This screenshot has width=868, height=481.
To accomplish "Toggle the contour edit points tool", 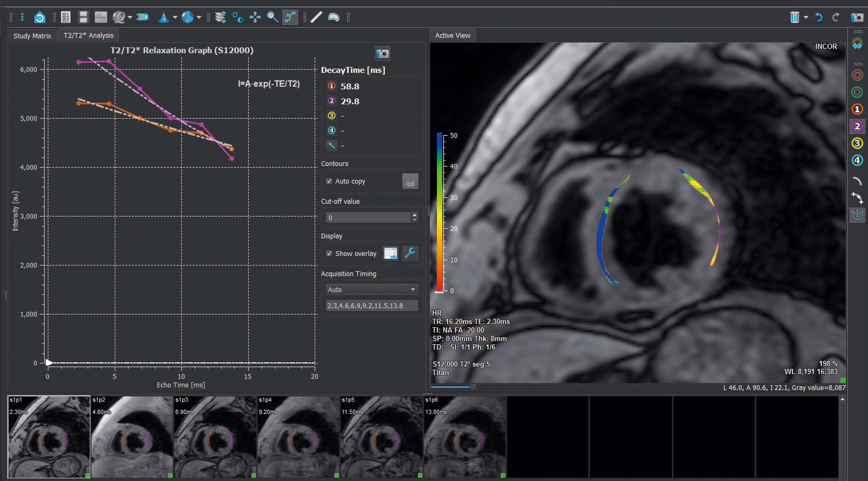I will (290, 17).
